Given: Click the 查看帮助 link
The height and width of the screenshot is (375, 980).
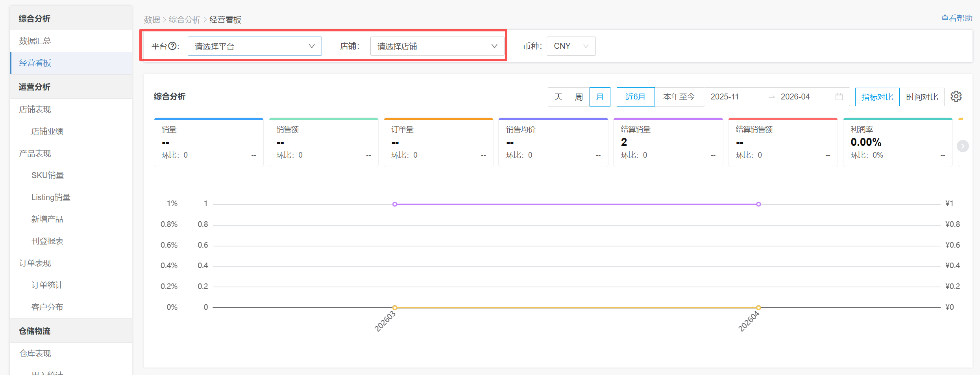Looking at the screenshot, I should point(956,18).
